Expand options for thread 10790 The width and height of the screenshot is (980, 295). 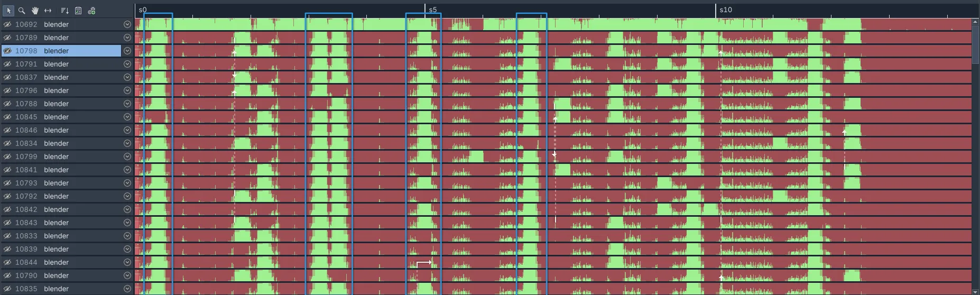pos(127,275)
